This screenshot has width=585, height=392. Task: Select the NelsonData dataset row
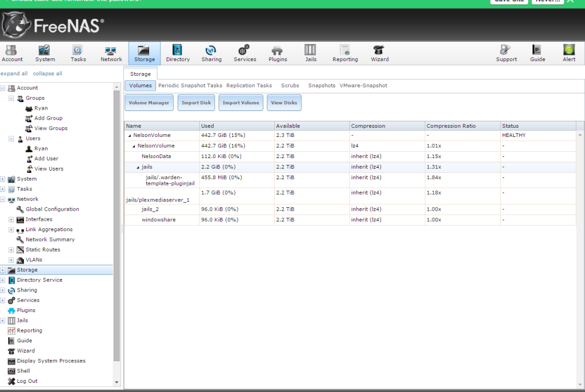tap(350, 156)
